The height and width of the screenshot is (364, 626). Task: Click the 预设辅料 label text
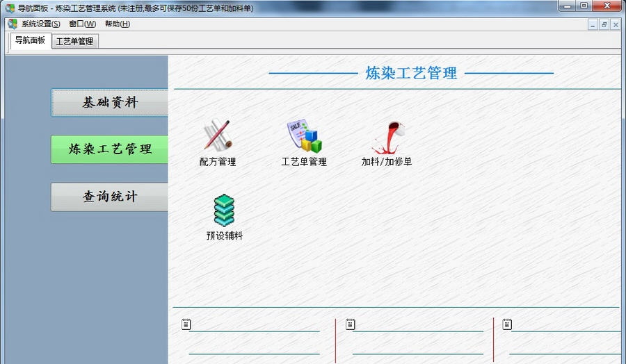[x=225, y=235]
